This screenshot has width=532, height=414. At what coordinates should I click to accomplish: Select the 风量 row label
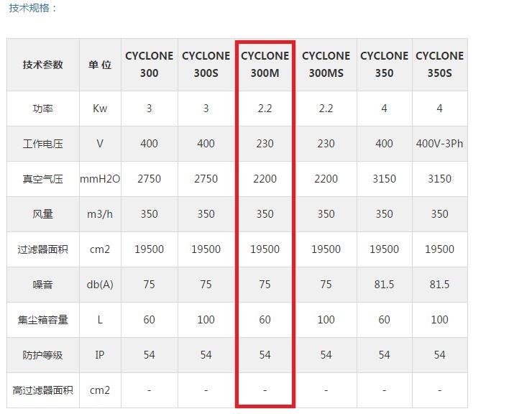pyautogui.click(x=42, y=214)
